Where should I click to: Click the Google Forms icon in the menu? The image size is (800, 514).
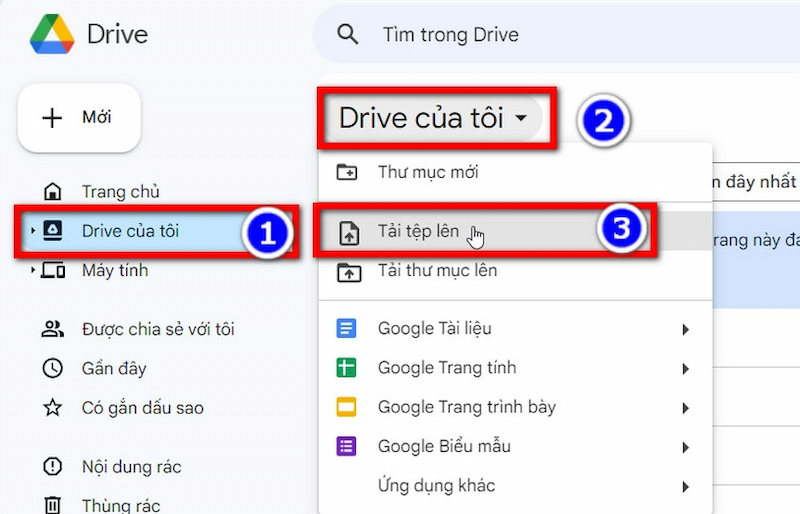pyautogui.click(x=346, y=446)
